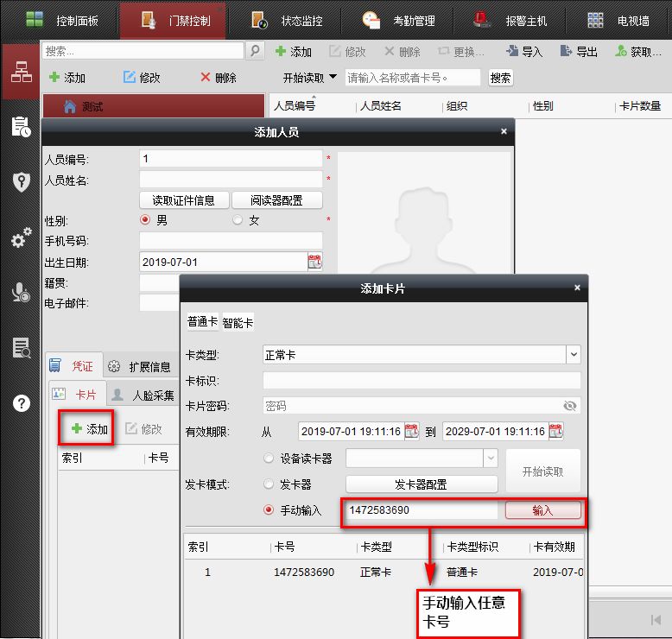This screenshot has height=639, width=672.
Task: Expand the 卡类型 dropdown
Action: (573, 355)
